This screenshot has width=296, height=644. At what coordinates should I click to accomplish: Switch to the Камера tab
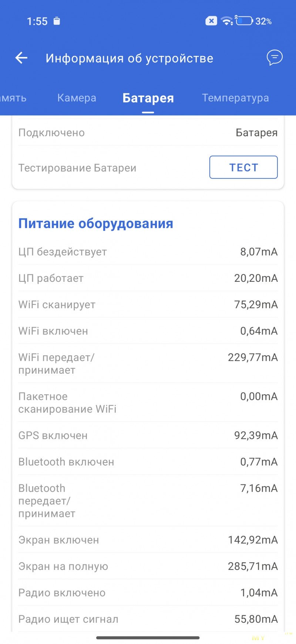click(x=77, y=98)
